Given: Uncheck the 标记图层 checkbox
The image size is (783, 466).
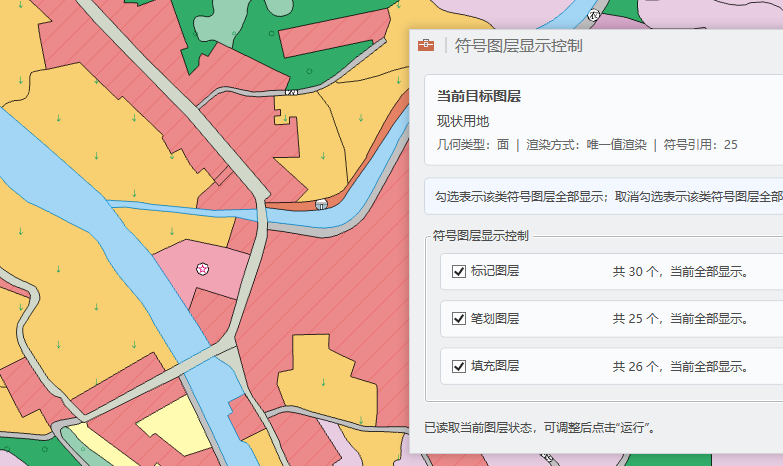Looking at the screenshot, I should click(x=459, y=271).
